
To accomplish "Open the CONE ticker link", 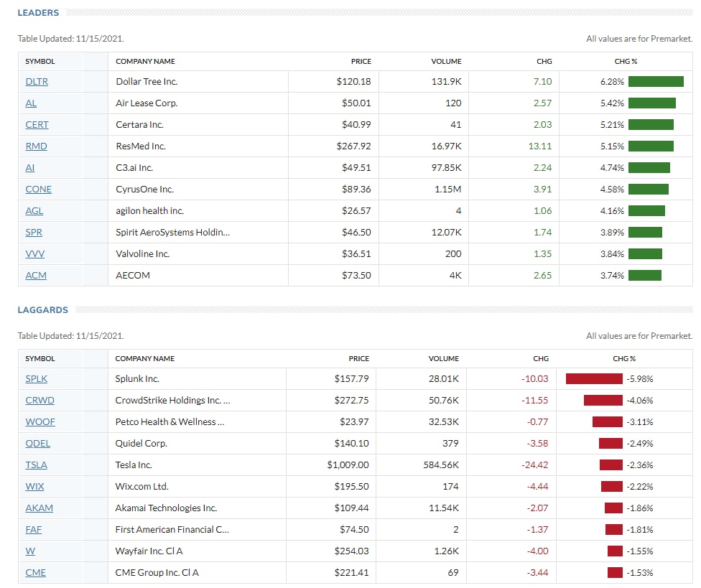I will pyautogui.click(x=39, y=190).
